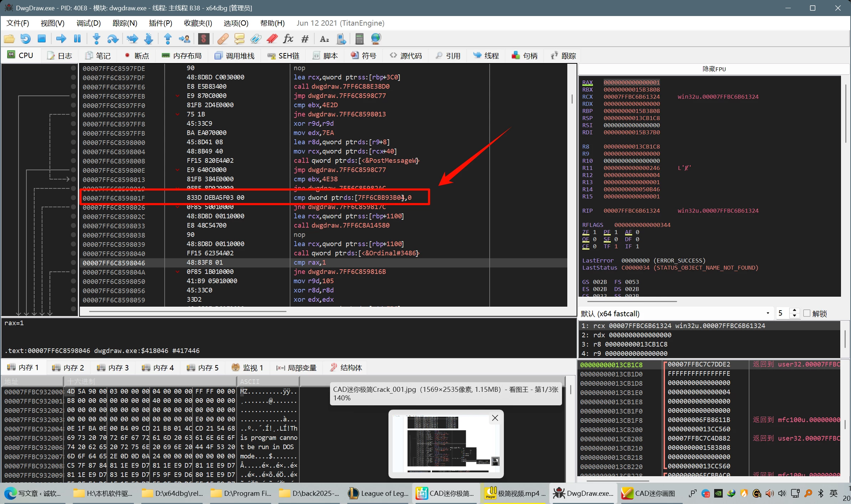Open the calling convention dropdown

tap(768, 313)
